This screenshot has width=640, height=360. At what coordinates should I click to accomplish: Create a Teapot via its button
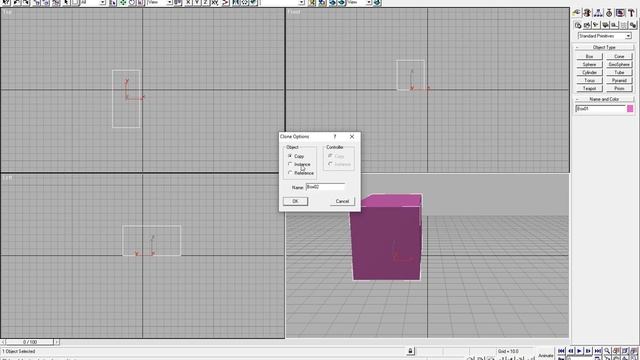tap(589, 88)
